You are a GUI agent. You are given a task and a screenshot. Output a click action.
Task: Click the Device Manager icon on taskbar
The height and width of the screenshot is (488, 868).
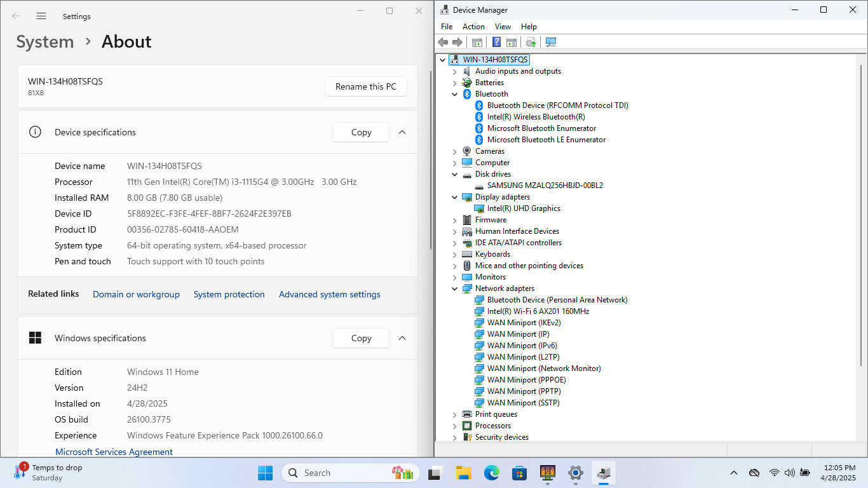[x=604, y=473]
